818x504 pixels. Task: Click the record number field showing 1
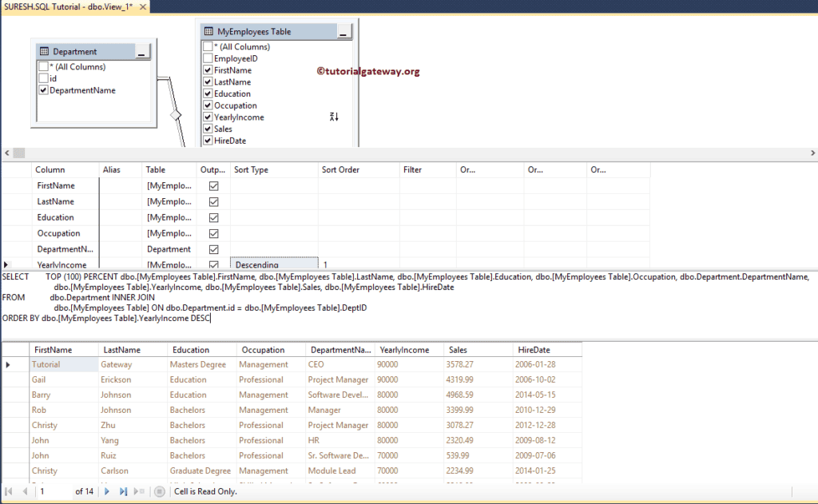pos(53,491)
